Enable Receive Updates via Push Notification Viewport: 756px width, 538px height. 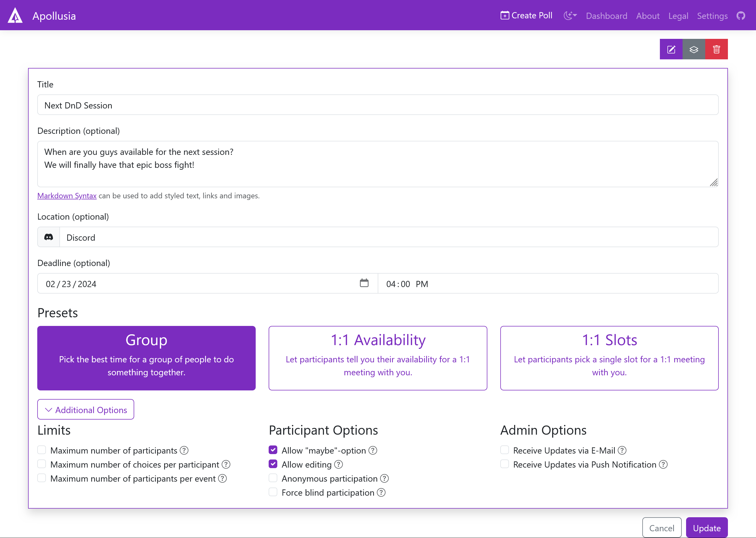coord(504,464)
